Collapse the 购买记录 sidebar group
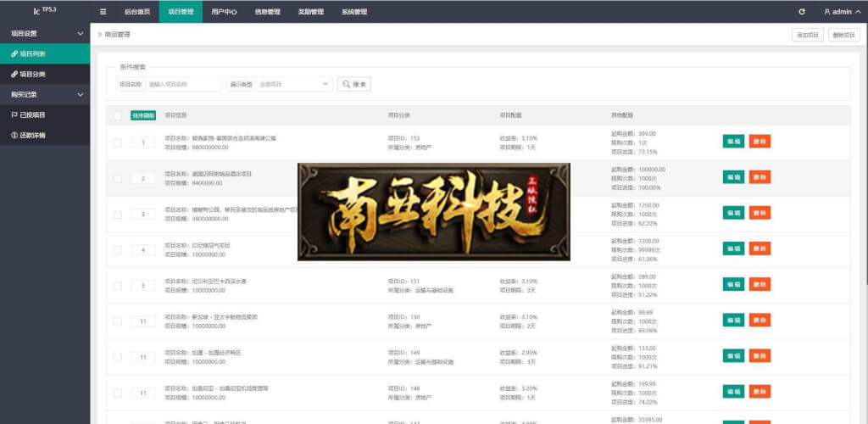This screenshot has width=868, height=424. (45, 95)
